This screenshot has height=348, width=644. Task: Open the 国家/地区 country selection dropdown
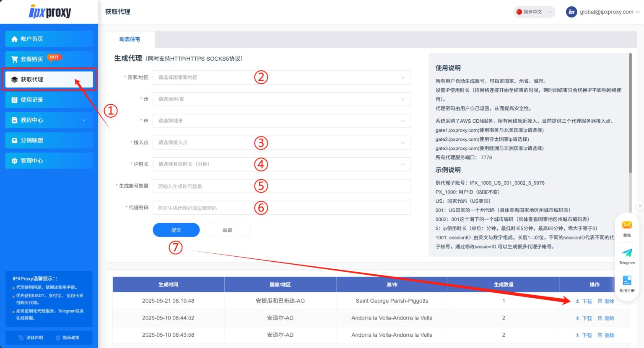point(281,77)
